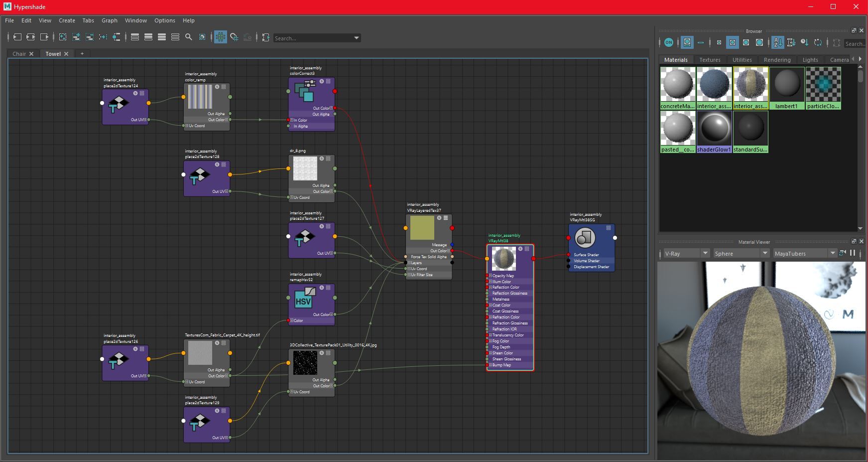Toggle the Browser swatch ON button
The height and width of the screenshot is (462, 868).
click(669, 42)
